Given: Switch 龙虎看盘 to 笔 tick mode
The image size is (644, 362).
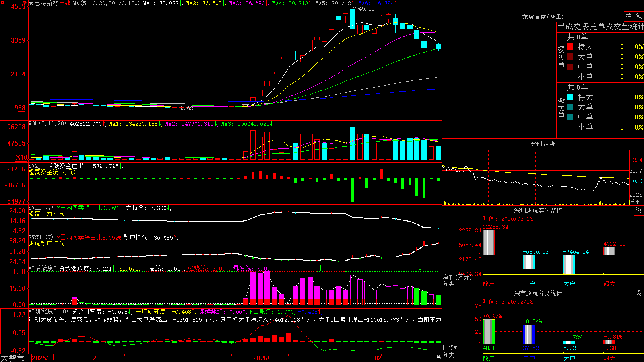Looking at the screenshot, I should [x=639, y=16].
